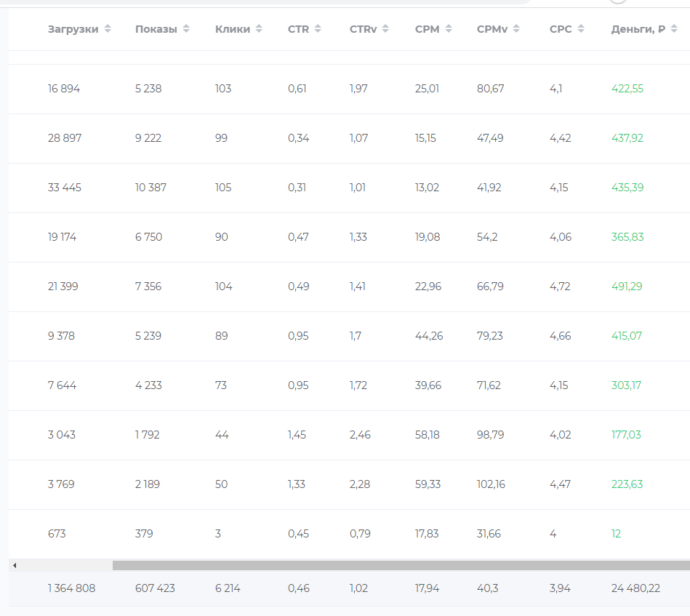Sort by CPM column arrows

[449, 29]
